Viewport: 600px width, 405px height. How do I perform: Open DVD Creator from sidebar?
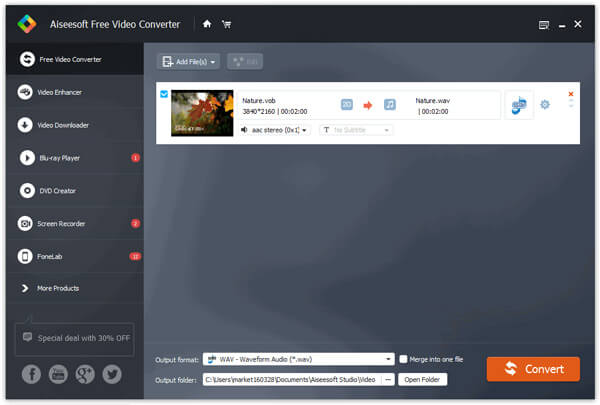(75, 191)
